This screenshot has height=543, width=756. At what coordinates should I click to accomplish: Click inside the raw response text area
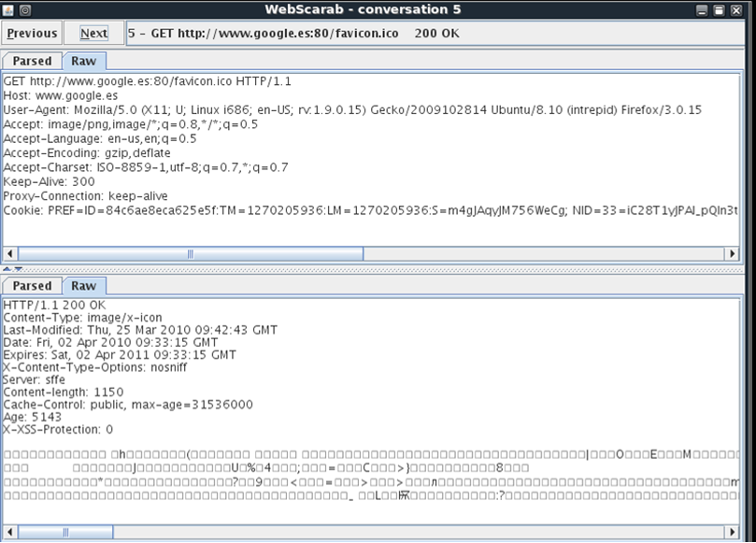371,411
